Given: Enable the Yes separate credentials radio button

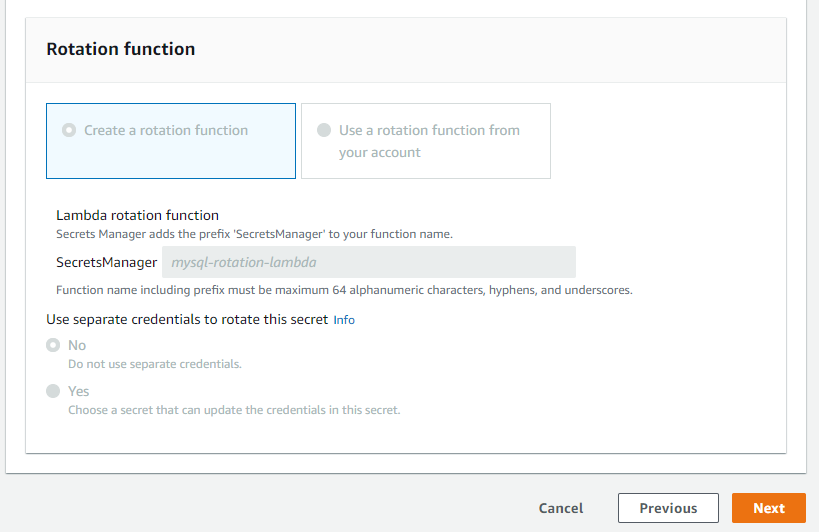Looking at the screenshot, I should coord(53,391).
